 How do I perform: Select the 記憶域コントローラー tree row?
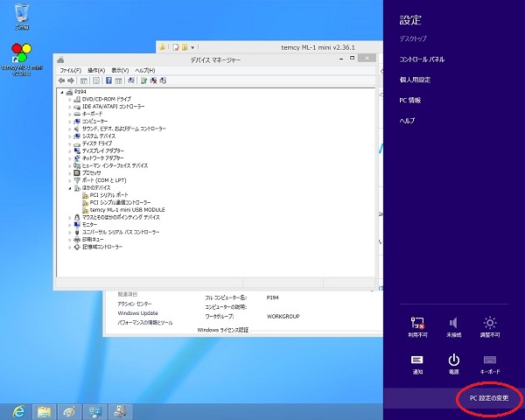click(x=98, y=247)
